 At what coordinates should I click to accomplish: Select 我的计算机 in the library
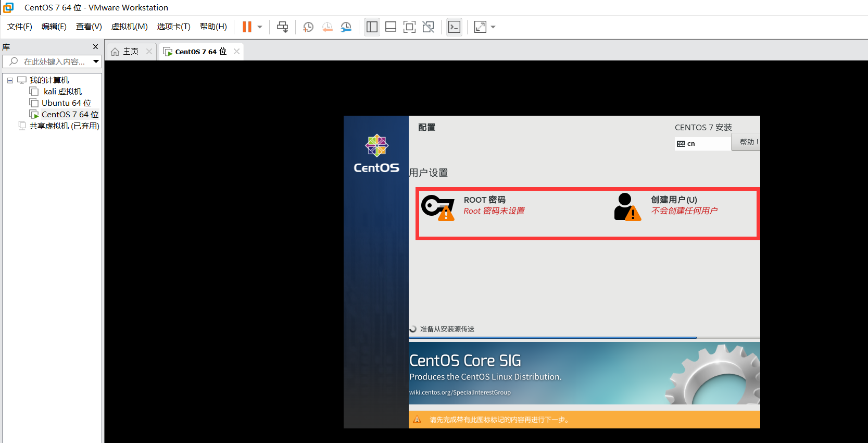[49, 80]
